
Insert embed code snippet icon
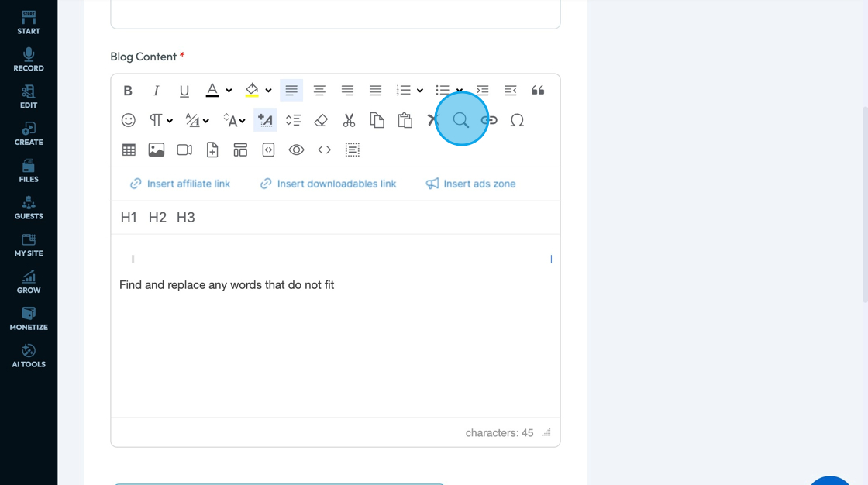pyautogui.click(x=268, y=150)
